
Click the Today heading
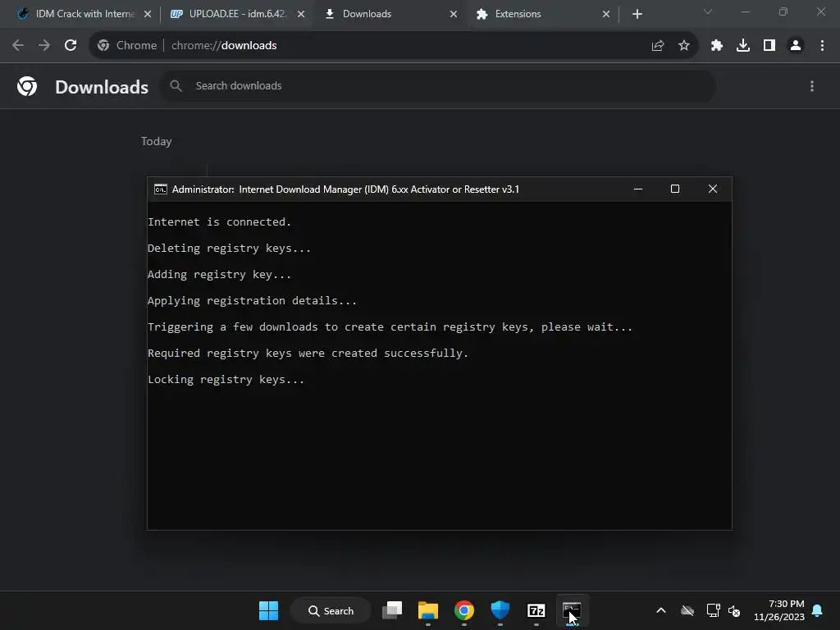click(x=157, y=141)
